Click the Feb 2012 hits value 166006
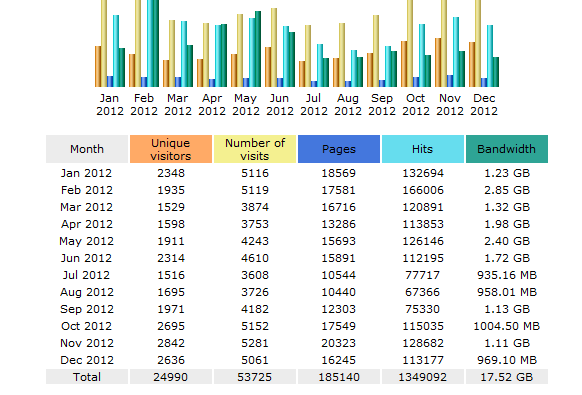This screenshot has width=582, height=395. (423, 190)
